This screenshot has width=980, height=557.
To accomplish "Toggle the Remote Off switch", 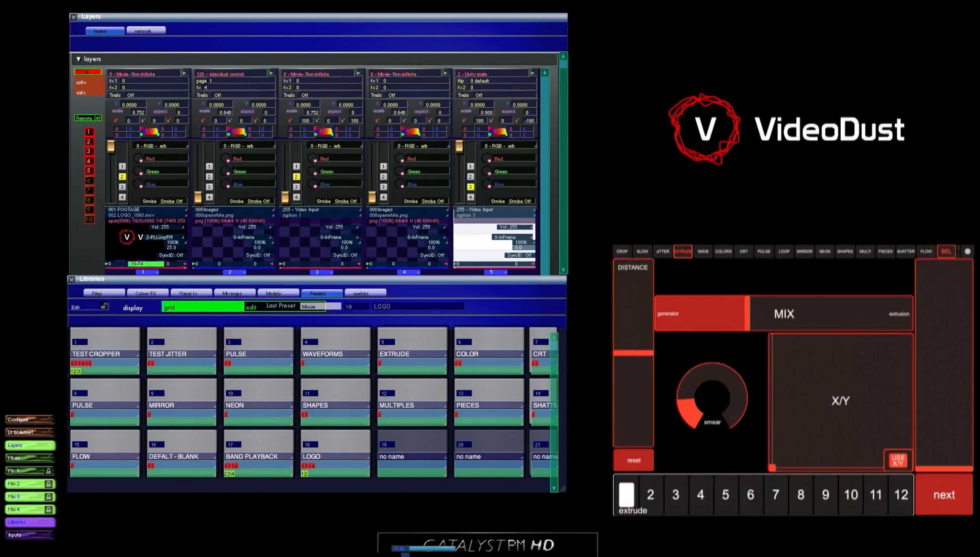I will coord(88,118).
